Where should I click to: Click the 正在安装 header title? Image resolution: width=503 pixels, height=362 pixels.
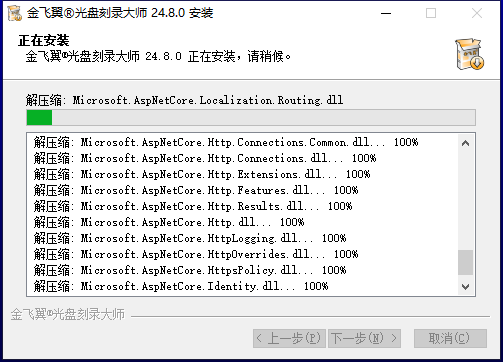[44, 41]
